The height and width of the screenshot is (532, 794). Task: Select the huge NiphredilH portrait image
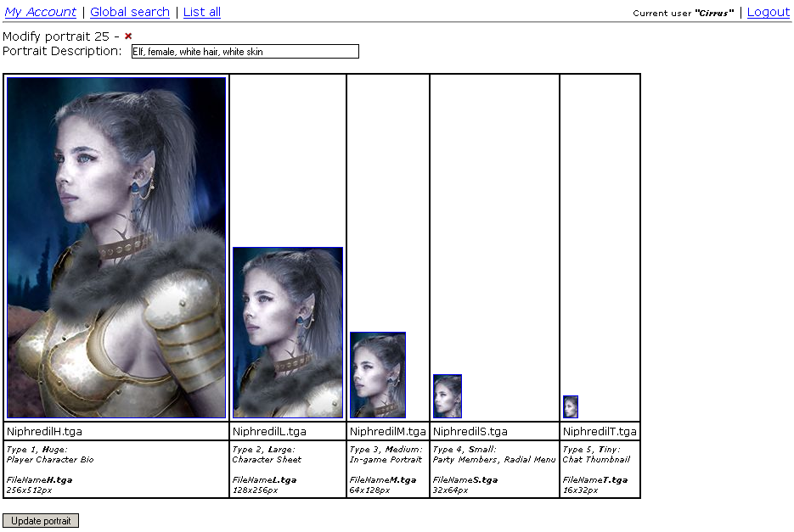(116, 248)
